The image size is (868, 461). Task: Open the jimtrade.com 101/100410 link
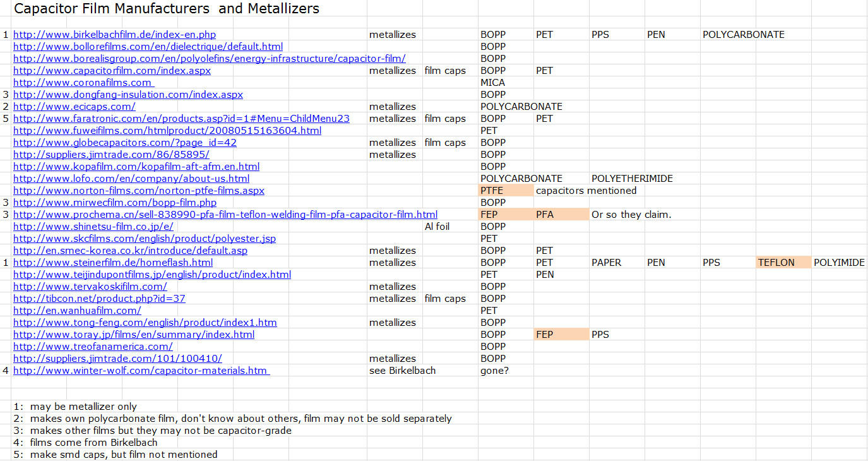[x=117, y=359]
